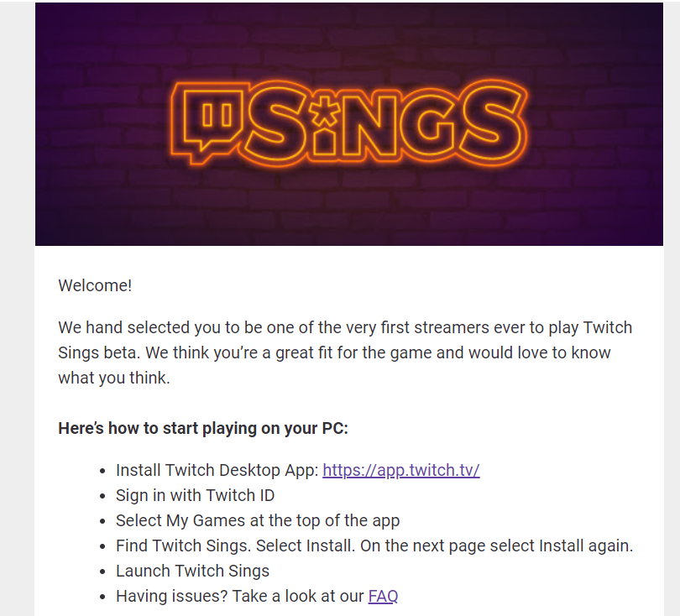This screenshot has width=680, height=616.
Task: Click the gray margin right of email
Action: click(x=671, y=336)
